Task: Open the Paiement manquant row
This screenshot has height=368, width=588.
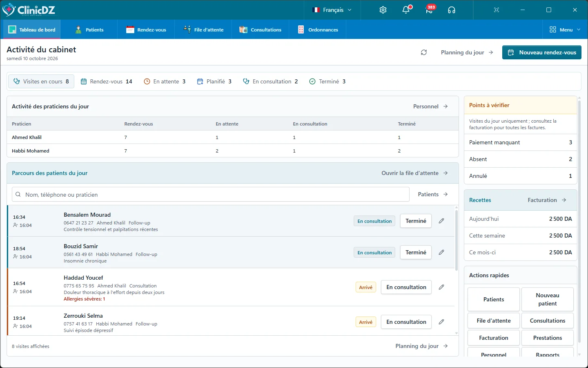Action: click(x=521, y=142)
